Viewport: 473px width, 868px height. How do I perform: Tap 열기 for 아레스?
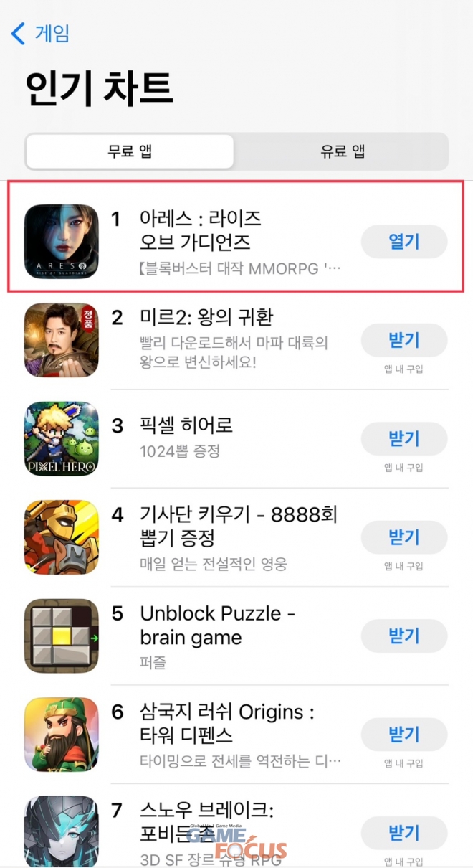(404, 242)
